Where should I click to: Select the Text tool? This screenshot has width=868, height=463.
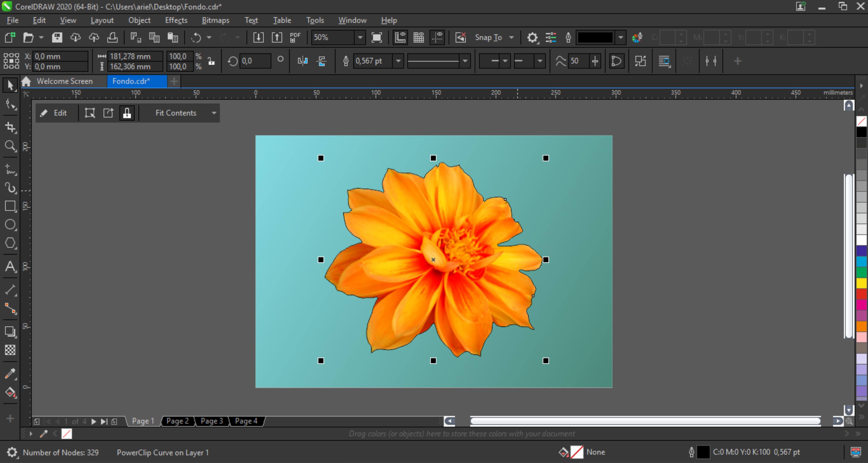click(x=10, y=267)
